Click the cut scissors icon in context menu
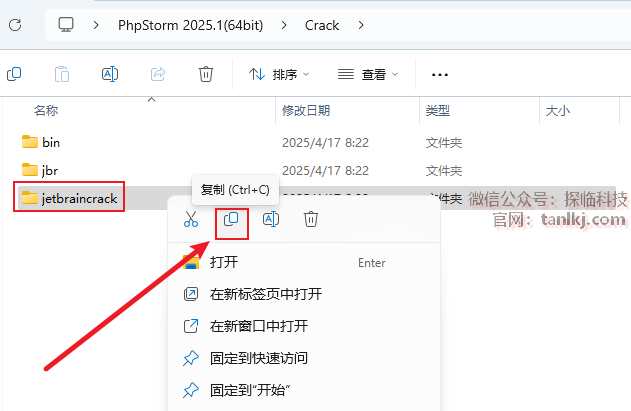Screen dimensions: 631x411 [191, 219]
